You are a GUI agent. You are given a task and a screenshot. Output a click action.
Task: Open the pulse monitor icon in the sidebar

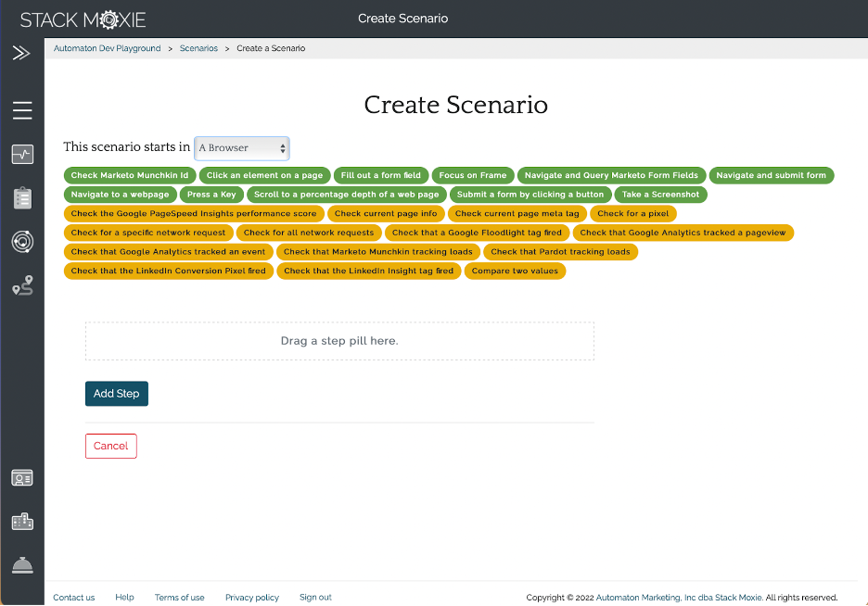pos(22,155)
